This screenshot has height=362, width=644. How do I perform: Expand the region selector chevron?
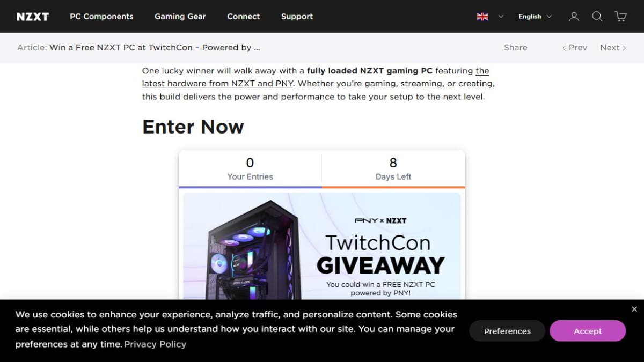[x=501, y=17]
